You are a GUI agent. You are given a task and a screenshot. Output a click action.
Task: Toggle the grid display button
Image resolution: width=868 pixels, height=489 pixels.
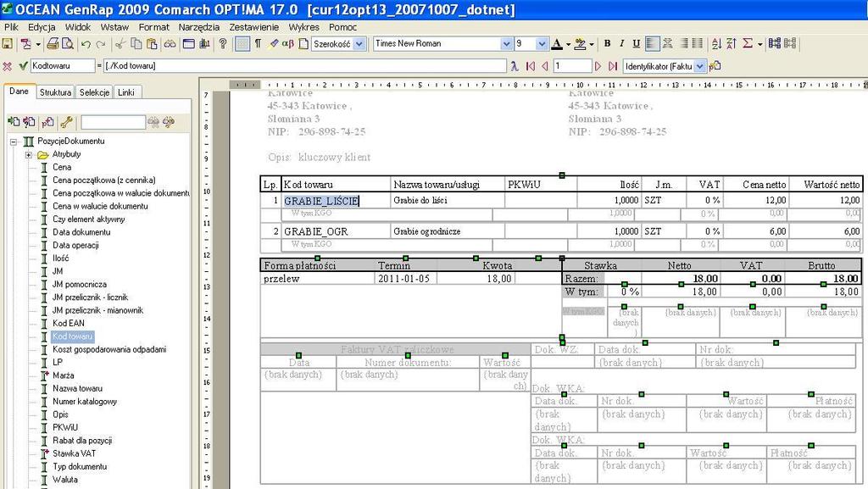click(x=242, y=44)
